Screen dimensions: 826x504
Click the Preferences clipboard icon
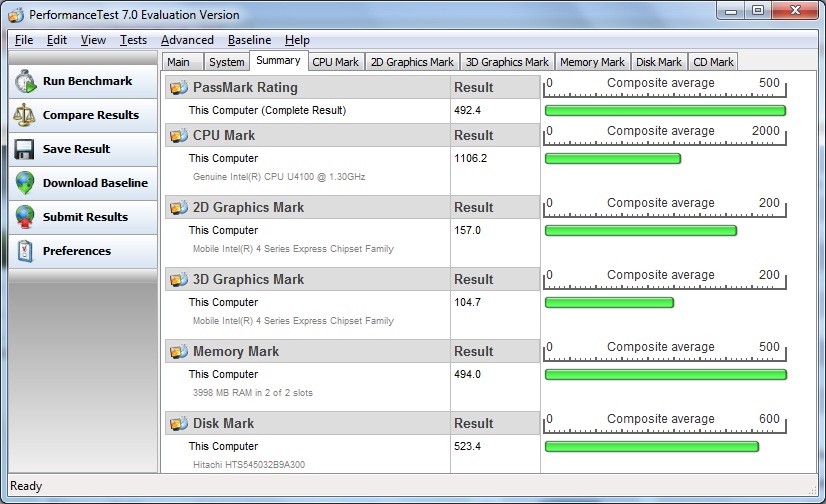(25, 251)
